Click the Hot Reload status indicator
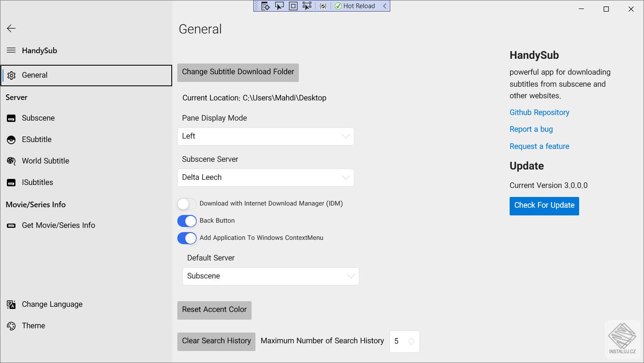Image resolution: width=644 pixels, height=363 pixels. click(x=355, y=6)
